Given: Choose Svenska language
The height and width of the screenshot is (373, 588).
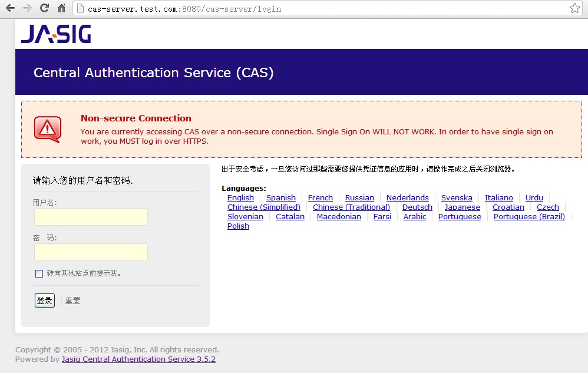Looking at the screenshot, I should pyautogui.click(x=457, y=197).
